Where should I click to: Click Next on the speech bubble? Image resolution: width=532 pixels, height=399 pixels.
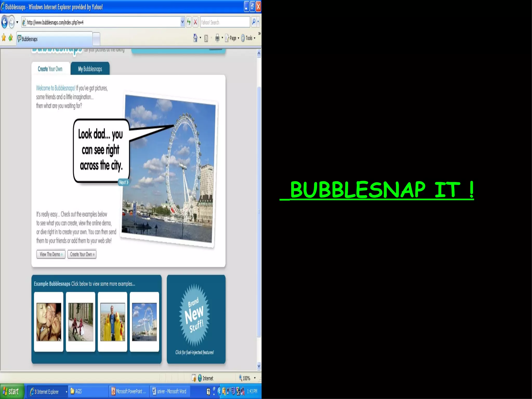[124, 182]
